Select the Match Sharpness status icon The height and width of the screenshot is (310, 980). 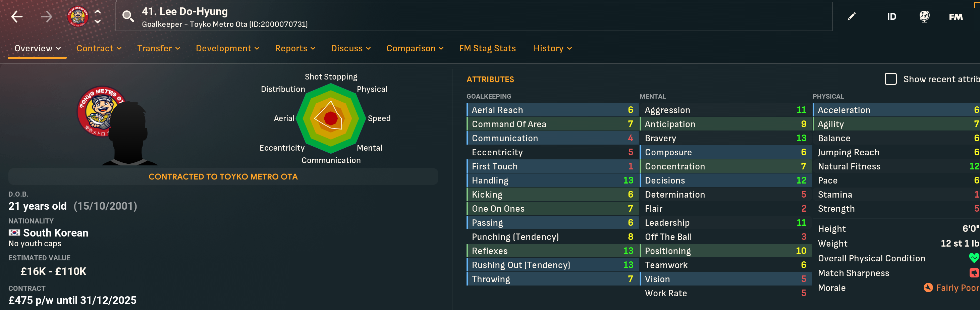coord(974,273)
